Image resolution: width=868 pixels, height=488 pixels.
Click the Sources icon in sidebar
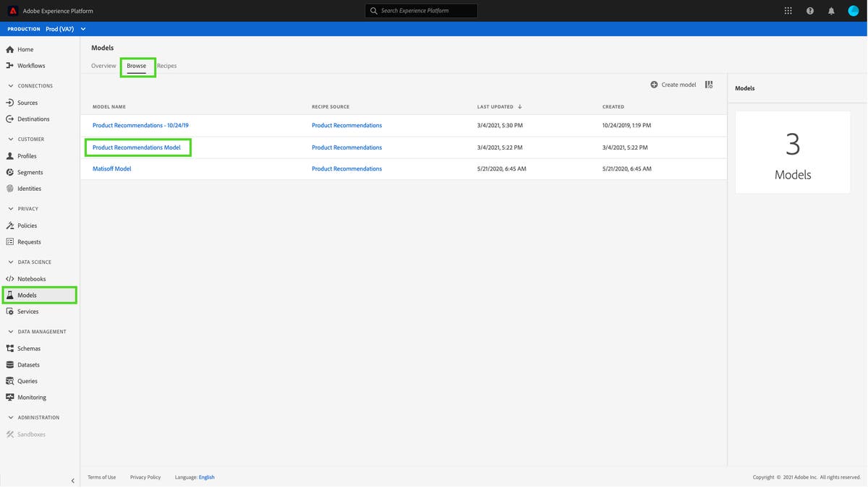(x=10, y=103)
